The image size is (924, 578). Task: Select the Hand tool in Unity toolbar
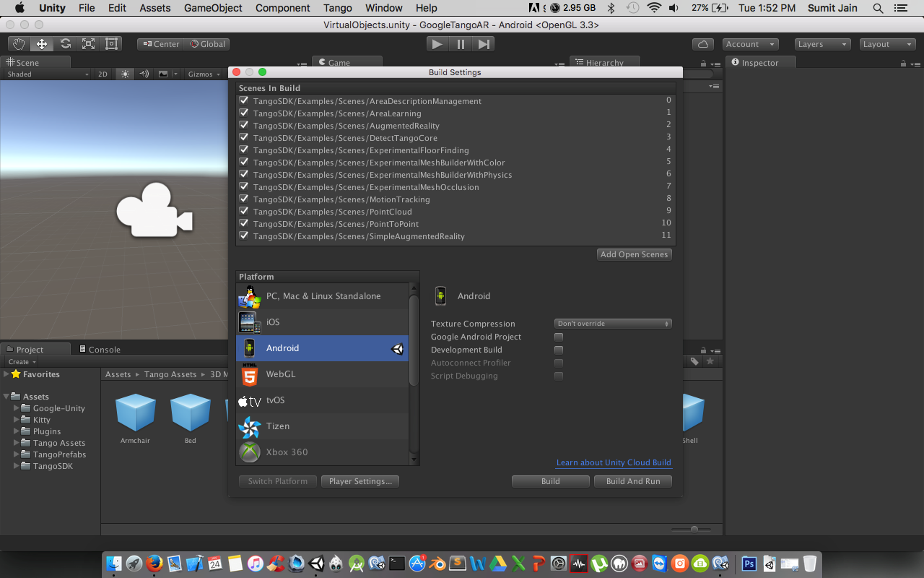point(19,44)
